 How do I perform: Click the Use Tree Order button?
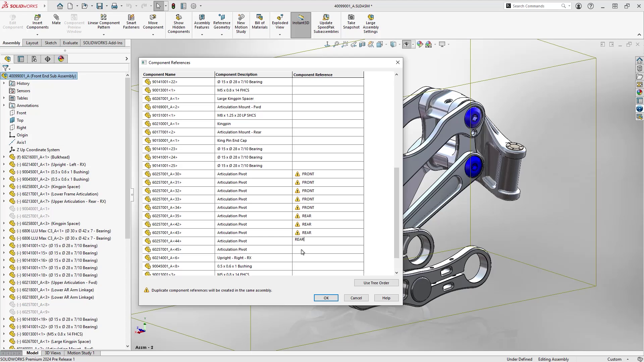click(x=376, y=283)
